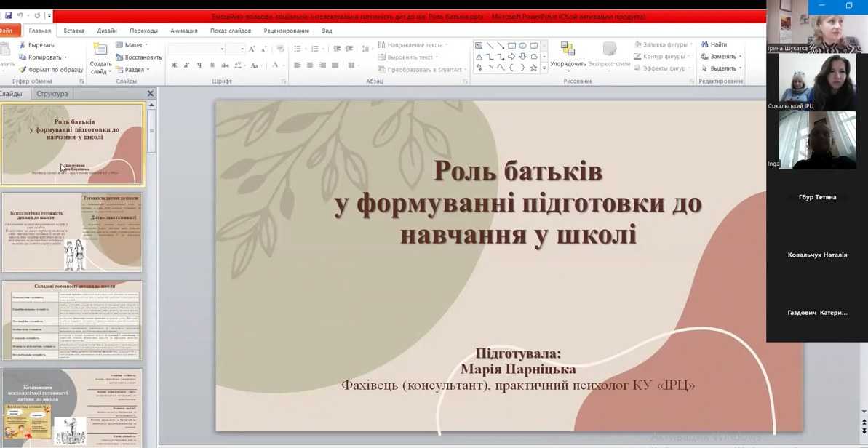Click the Find (Найти) binoculars button
This screenshot has height=448, width=868.
pyautogui.click(x=713, y=45)
